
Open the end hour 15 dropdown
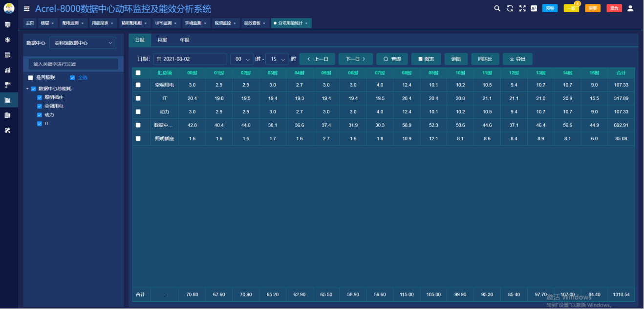[x=277, y=59]
